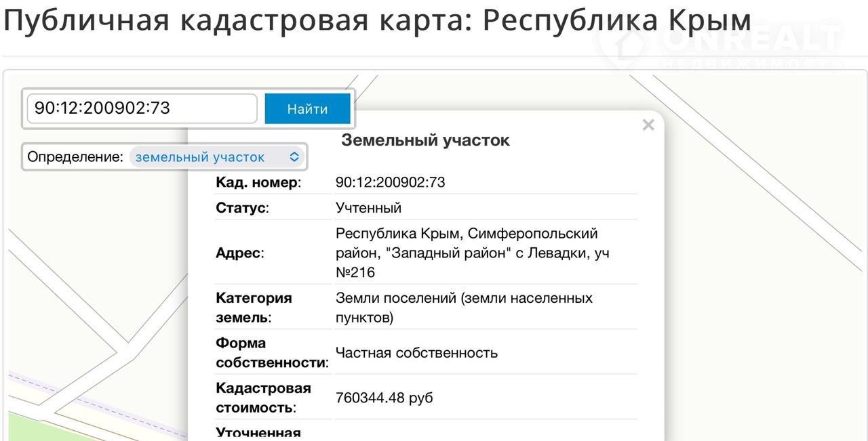This screenshot has width=868, height=441.
Task: Select the cadastral number value in the popup
Action: [390, 182]
